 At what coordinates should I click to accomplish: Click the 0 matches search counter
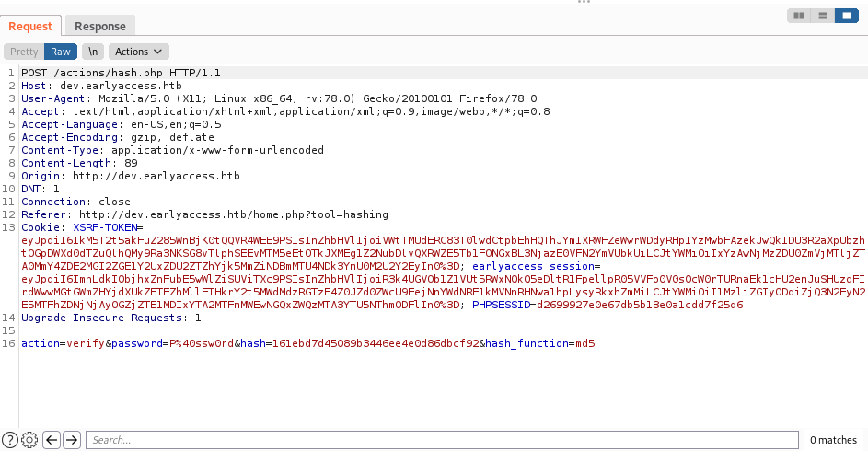click(833, 440)
